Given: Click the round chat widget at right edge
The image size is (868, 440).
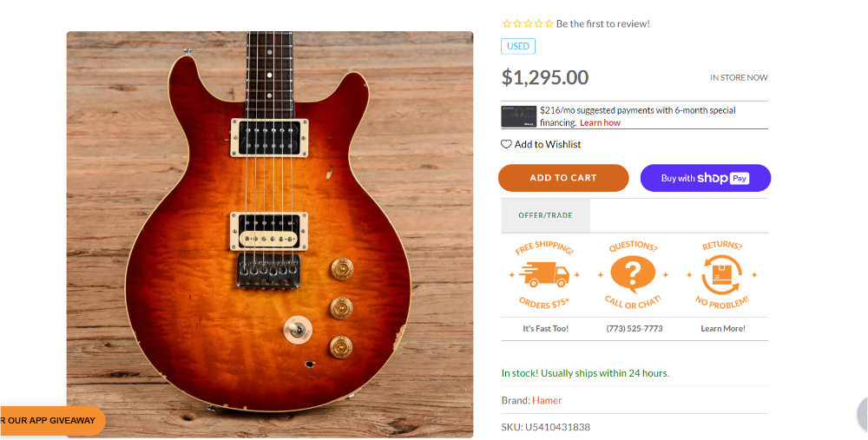Looking at the screenshot, I should point(863,414).
